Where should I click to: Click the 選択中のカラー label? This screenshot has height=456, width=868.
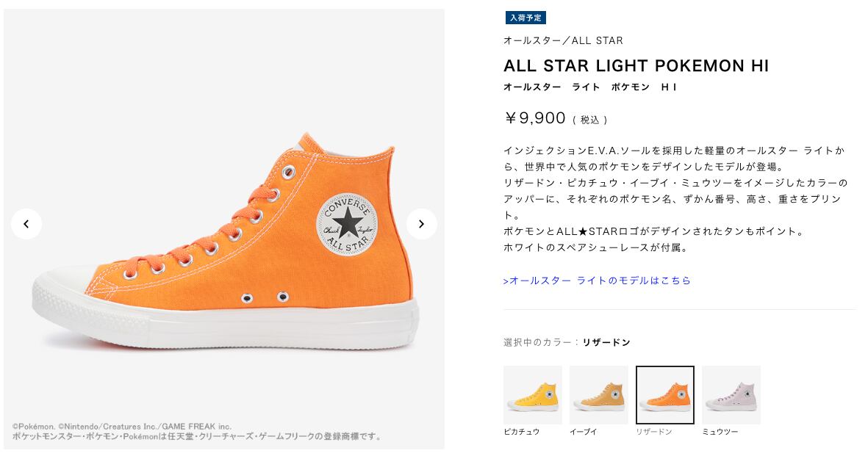538,342
